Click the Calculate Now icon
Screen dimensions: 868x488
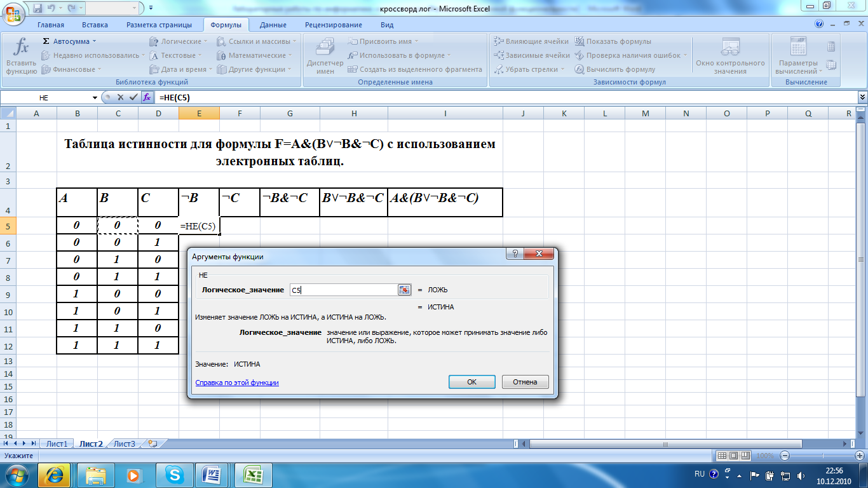(x=831, y=46)
